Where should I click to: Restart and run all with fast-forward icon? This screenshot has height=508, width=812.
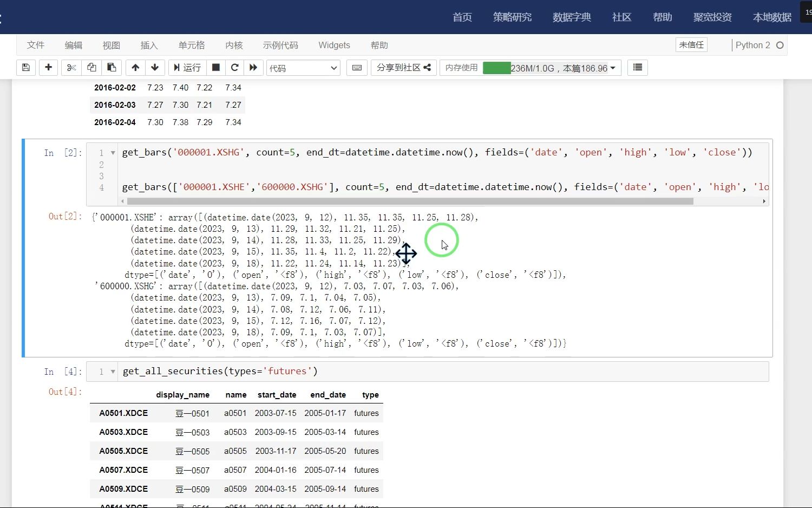tap(253, 68)
